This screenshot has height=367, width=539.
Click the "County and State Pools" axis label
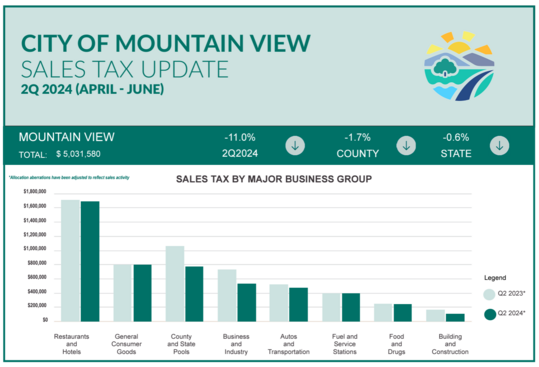pyautogui.click(x=181, y=344)
